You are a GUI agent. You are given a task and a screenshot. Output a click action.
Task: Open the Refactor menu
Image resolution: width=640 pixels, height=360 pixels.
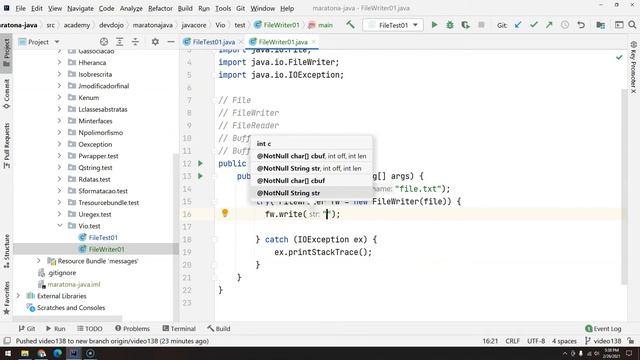160,8
